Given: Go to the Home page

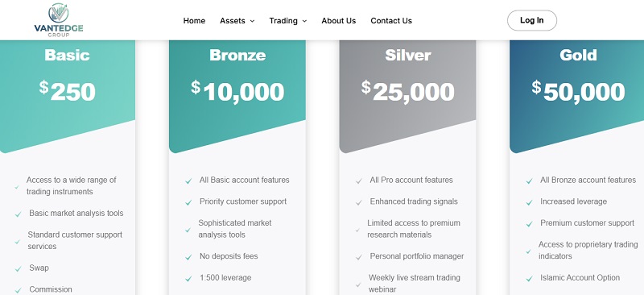Looking at the screenshot, I should (x=194, y=21).
